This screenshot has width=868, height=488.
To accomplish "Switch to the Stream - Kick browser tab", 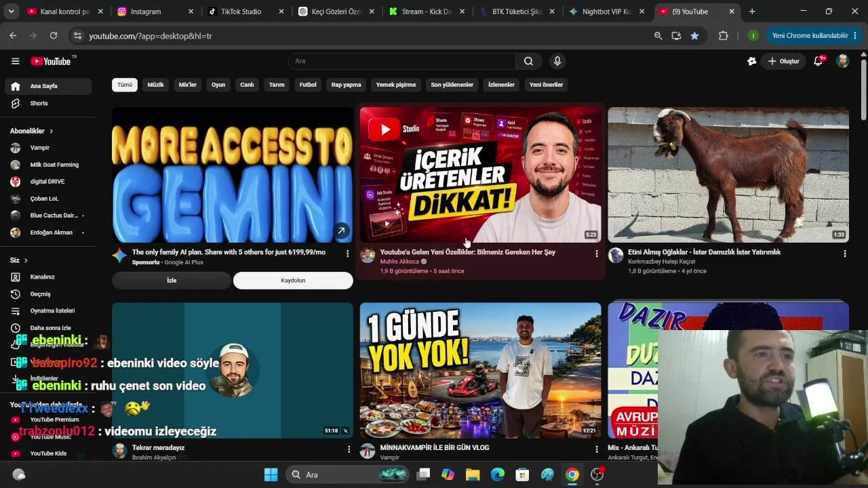I will click(426, 12).
